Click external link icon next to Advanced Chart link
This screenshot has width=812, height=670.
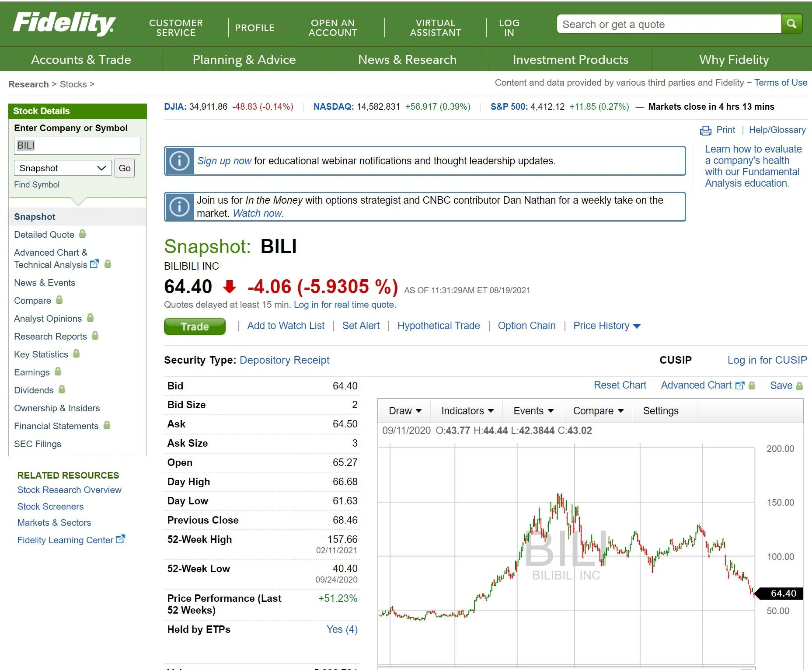pyautogui.click(x=740, y=385)
